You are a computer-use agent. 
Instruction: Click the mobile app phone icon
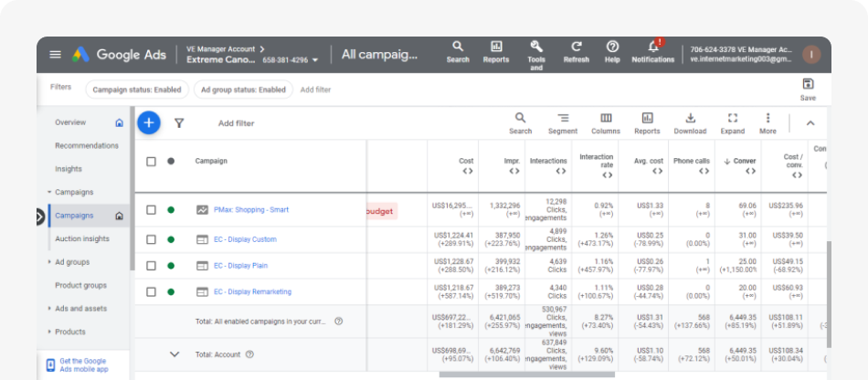pos(50,365)
